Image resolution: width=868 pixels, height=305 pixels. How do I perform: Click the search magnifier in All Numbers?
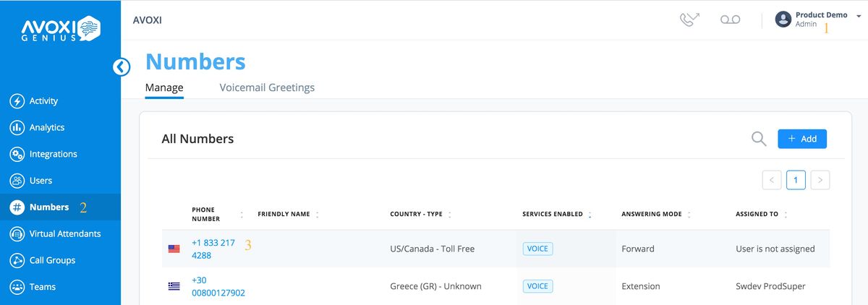coord(758,139)
